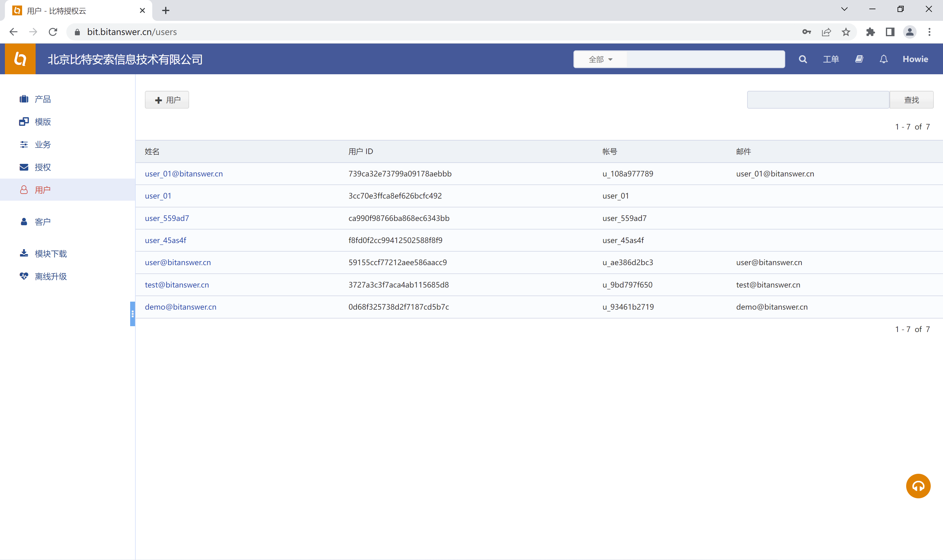This screenshot has height=560, width=943.
Task: Click the orange headset support button
Action: point(918,486)
